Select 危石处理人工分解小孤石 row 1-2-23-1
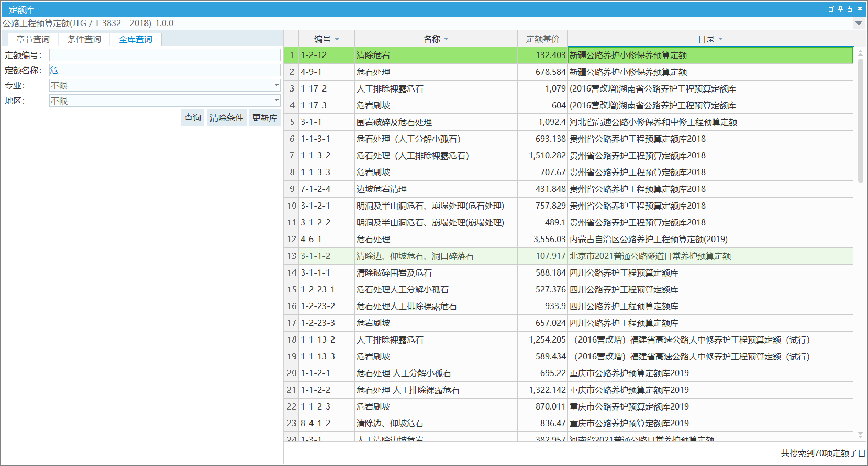868x466 pixels. (568, 289)
